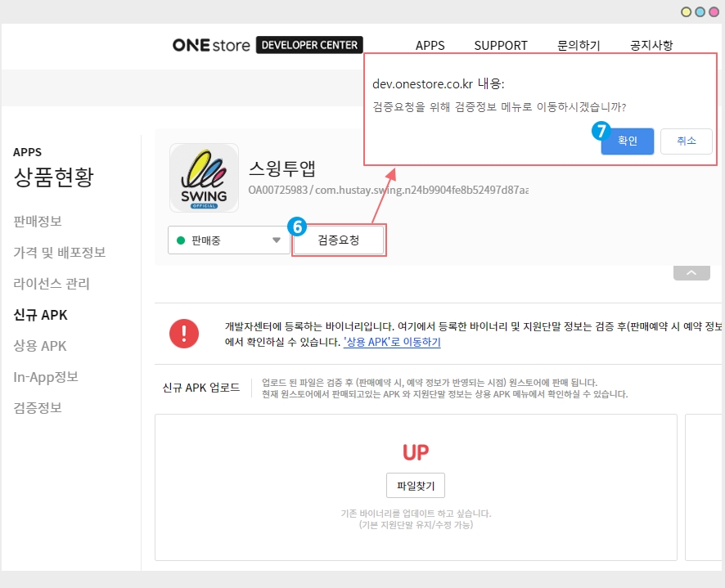Cancel the dialog with 취소

click(686, 141)
